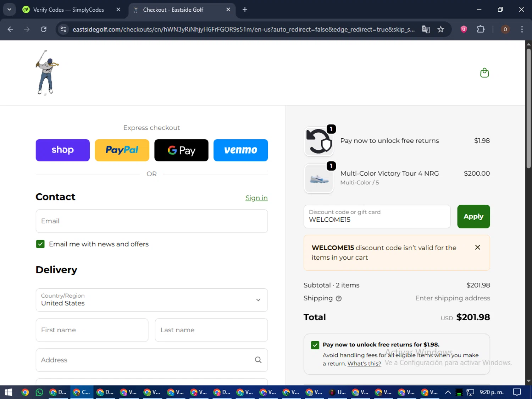532x399 pixels.
Task: Close the Verify Codes tab
Action: (x=118, y=10)
